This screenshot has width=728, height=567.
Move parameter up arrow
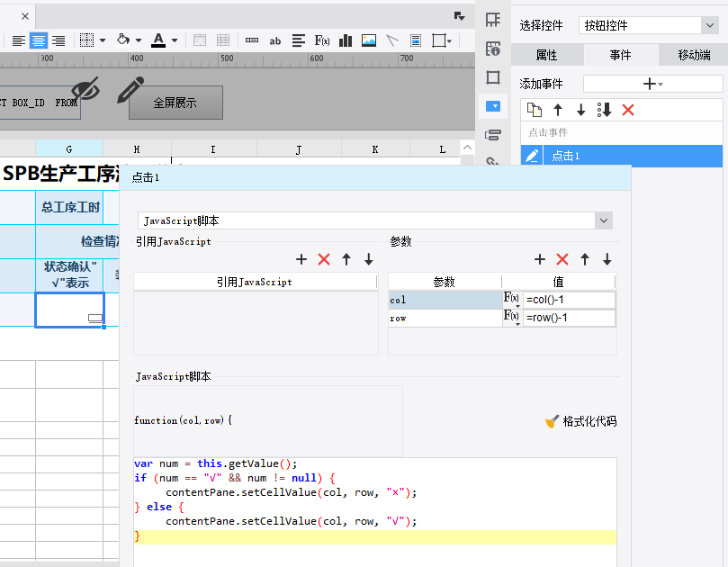(x=585, y=259)
